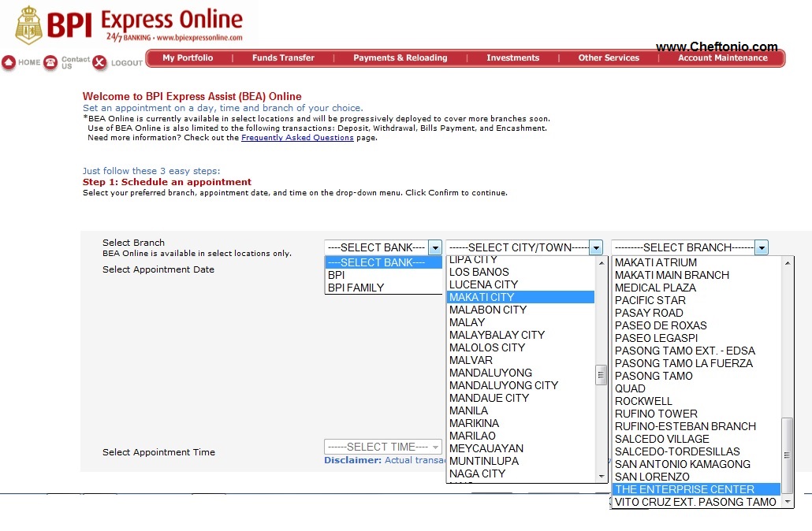Open the SELECT BANK dropdown arrow
This screenshot has height=531, width=812.
tap(434, 247)
